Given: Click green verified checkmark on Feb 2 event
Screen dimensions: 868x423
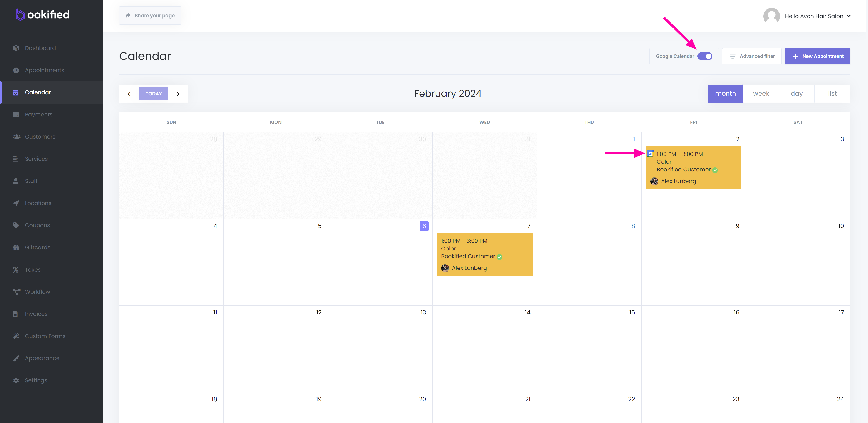Looking at the screenshot, I should 715,170.
